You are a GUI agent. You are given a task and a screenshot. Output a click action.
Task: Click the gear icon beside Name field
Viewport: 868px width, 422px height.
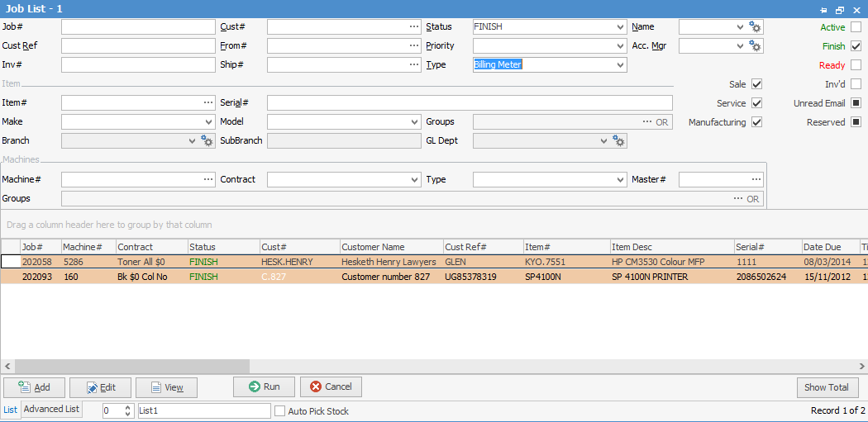click(755, 27)
